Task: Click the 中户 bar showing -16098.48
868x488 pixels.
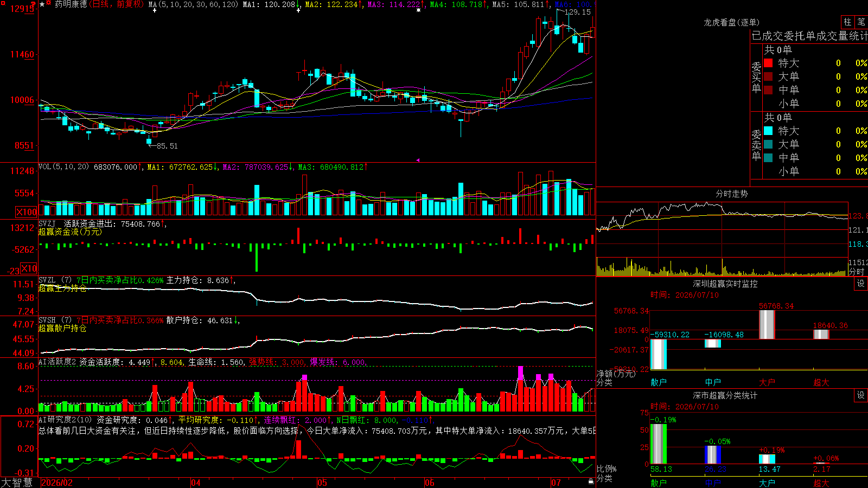Action: [713, 343]
